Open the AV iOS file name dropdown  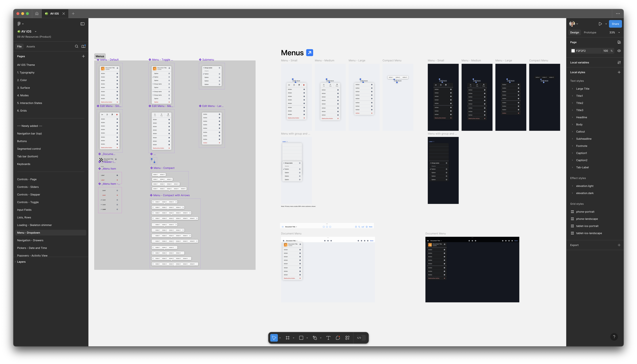[x=36, y=31]
